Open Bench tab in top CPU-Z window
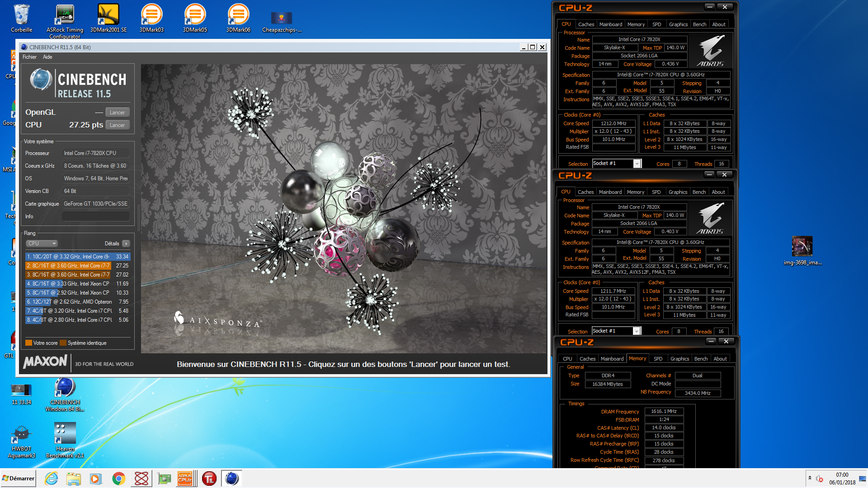868x488 pixels. pos(699,24)
